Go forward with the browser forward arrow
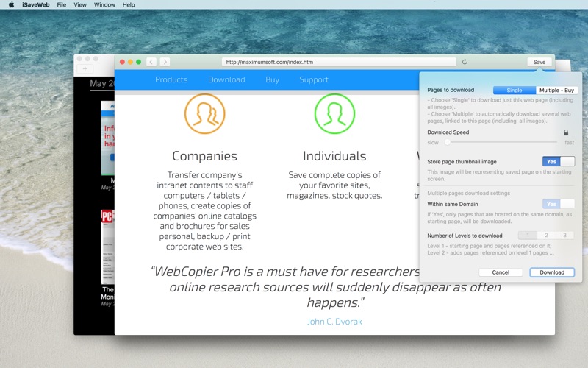588x368 pixels. pos(165,62)
